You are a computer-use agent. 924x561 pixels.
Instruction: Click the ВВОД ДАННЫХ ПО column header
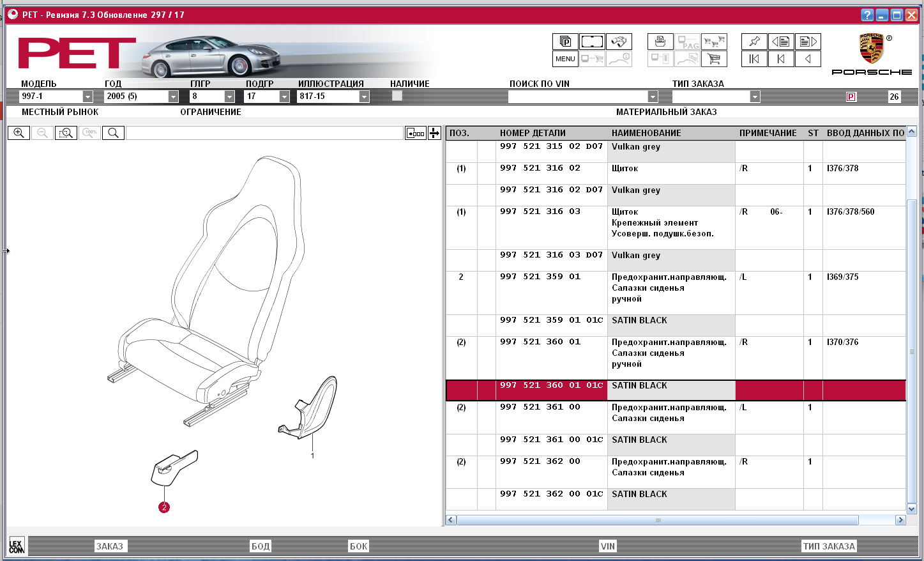coord(865,133)
